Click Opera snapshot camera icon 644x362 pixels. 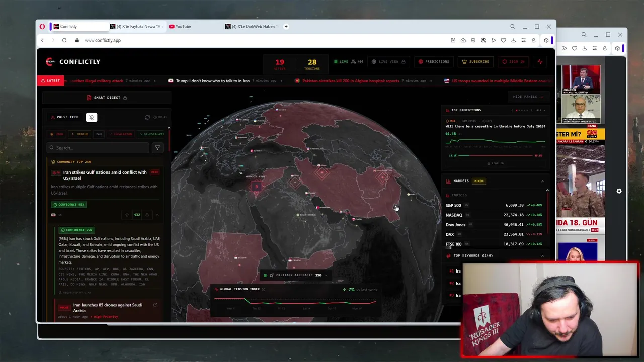click(x=463, y=40)
